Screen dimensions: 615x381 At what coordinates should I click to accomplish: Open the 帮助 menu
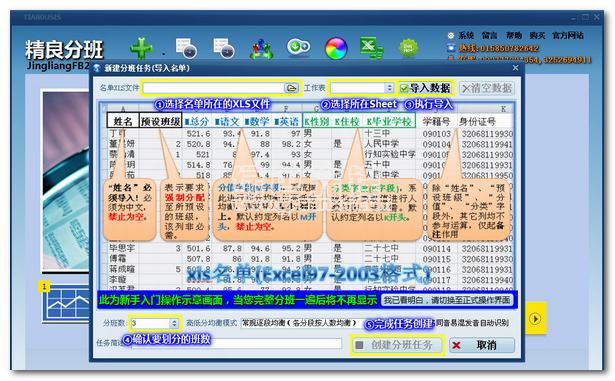coord(513,36)
